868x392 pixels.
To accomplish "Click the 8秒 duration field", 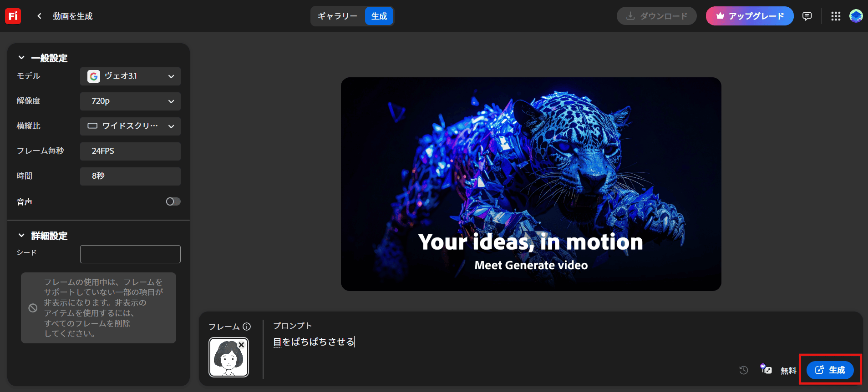I will (x=130, y=176).
